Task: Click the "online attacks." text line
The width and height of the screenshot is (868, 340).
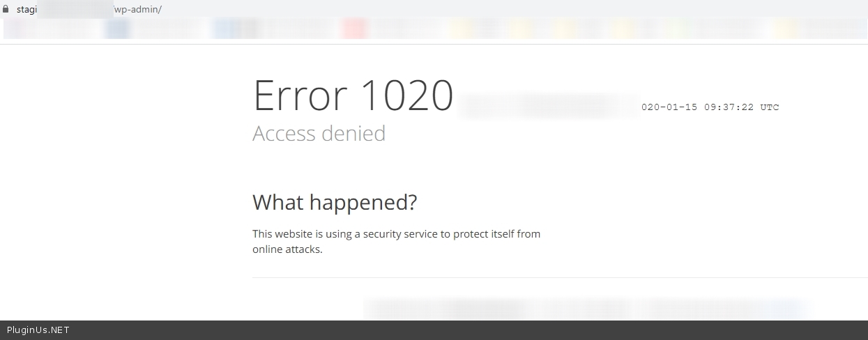Action: click(287, 249)
